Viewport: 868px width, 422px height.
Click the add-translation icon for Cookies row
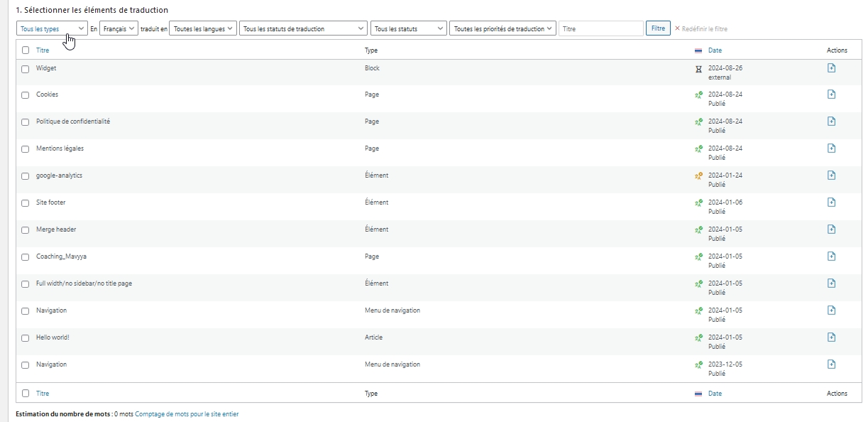click(831, 94)
